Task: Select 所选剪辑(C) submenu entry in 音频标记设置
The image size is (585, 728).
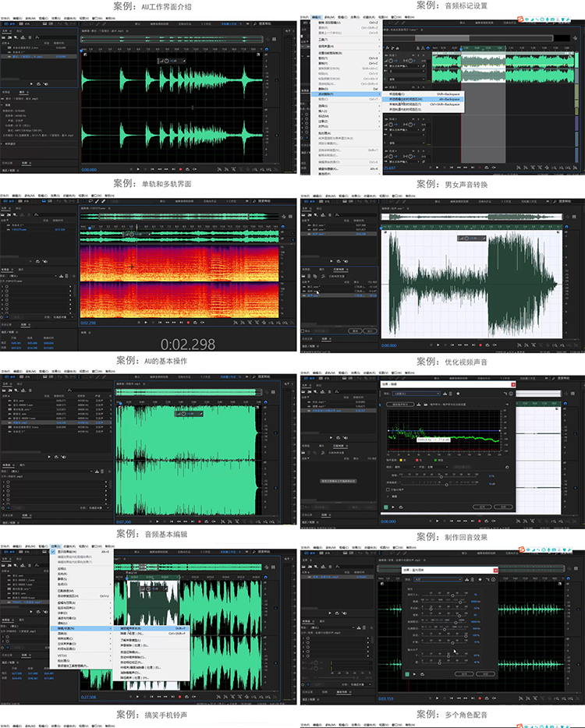Action: click(423, 94)
